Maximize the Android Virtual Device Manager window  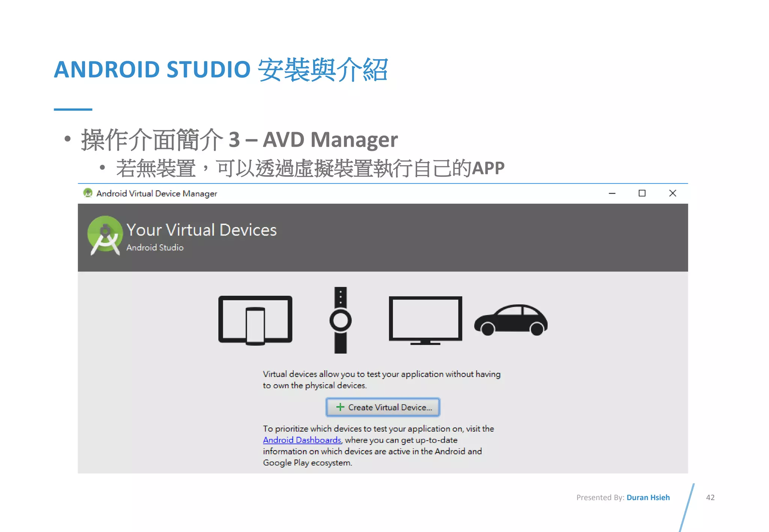(x=642, y=193)
